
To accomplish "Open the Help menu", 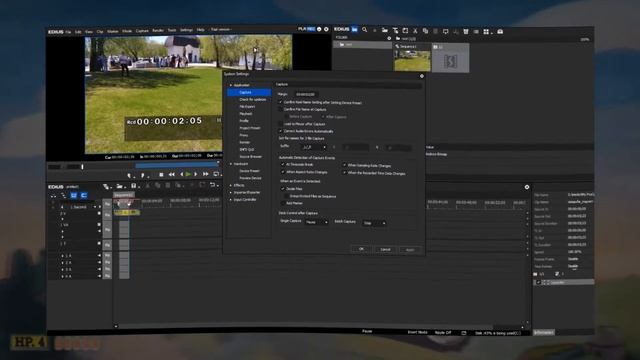I will tap(200, 30).
